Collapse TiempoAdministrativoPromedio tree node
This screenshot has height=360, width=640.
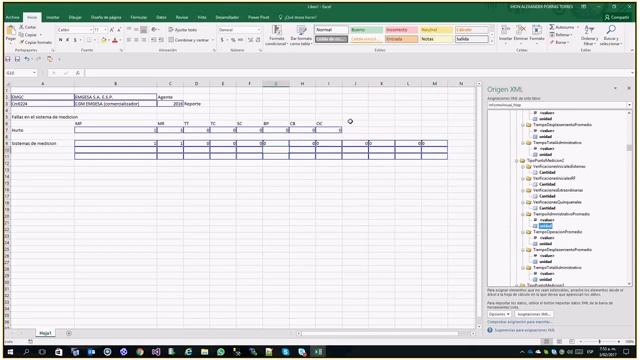pos(523,214)
